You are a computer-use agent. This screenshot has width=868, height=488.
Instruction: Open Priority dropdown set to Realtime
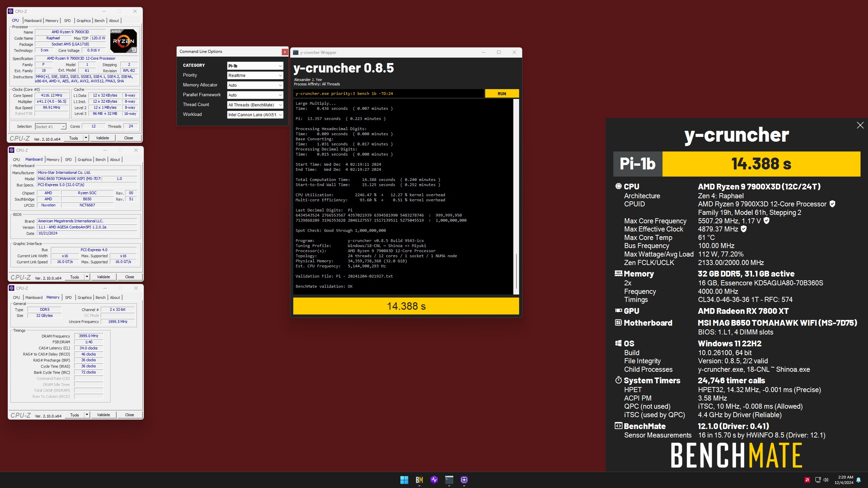pos(255,76)
